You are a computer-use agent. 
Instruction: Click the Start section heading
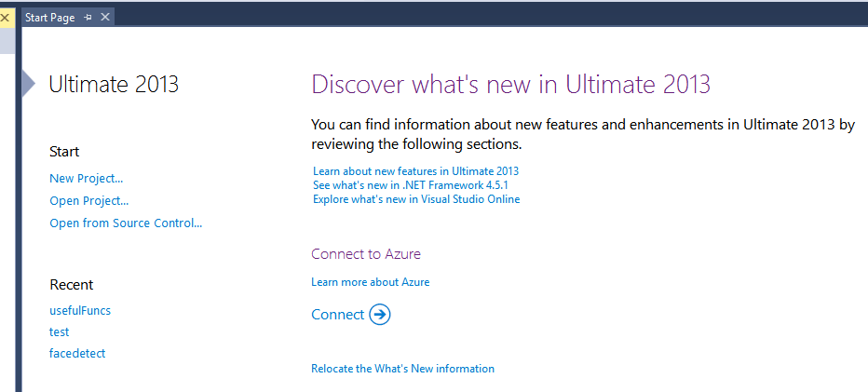pos(64,152)
